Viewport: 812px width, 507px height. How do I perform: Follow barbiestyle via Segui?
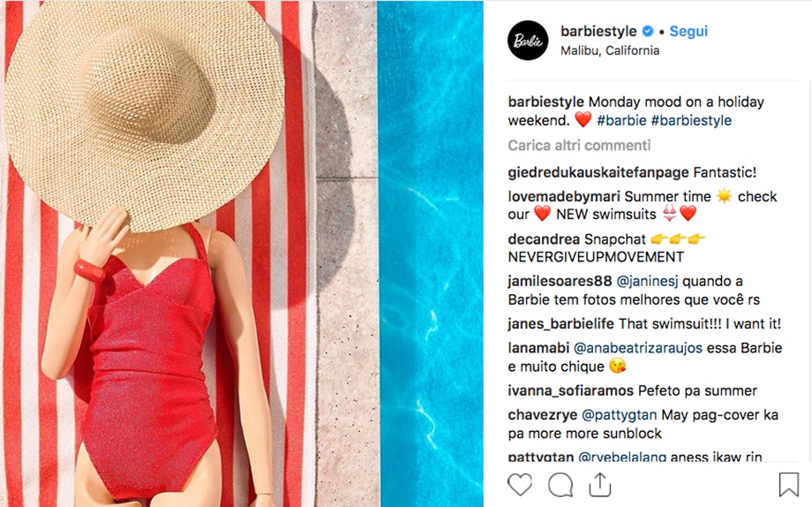click(x=688, y=31)
